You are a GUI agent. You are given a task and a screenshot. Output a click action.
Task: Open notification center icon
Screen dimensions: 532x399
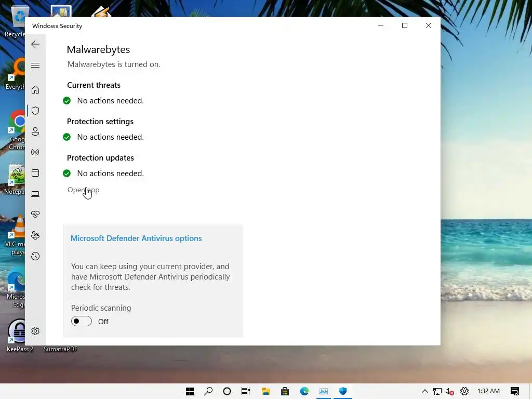click(515, 391)
